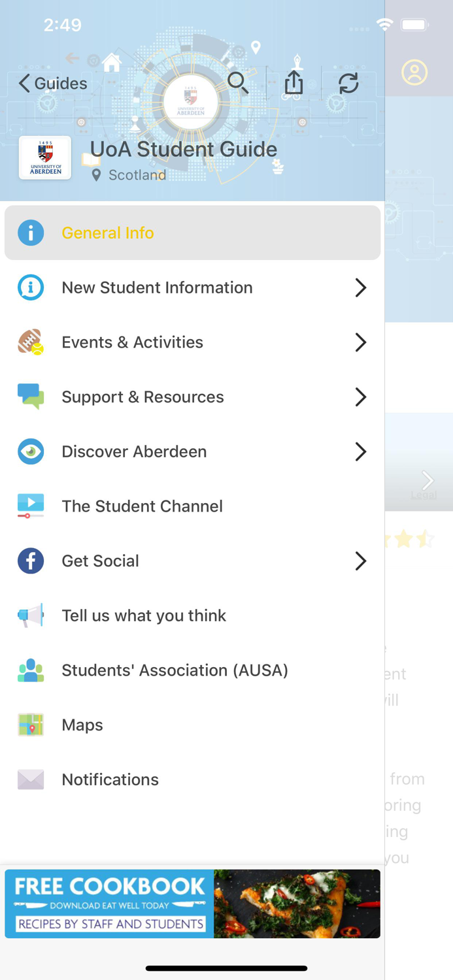Image resolution: width=453 pixels, height=980 pixels.
Task: Tap the Events & Activities sports icon
Action: (x=31, y=342)
